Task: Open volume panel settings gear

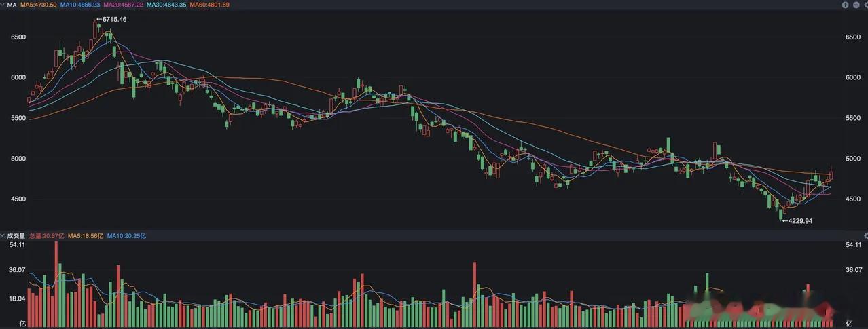Action: (x=866, y=235)
